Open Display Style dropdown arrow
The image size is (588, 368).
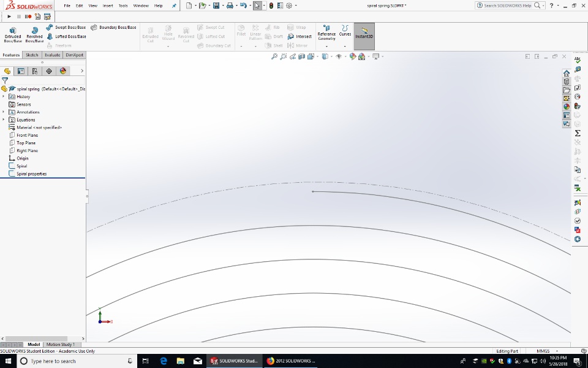coord(331,56)
